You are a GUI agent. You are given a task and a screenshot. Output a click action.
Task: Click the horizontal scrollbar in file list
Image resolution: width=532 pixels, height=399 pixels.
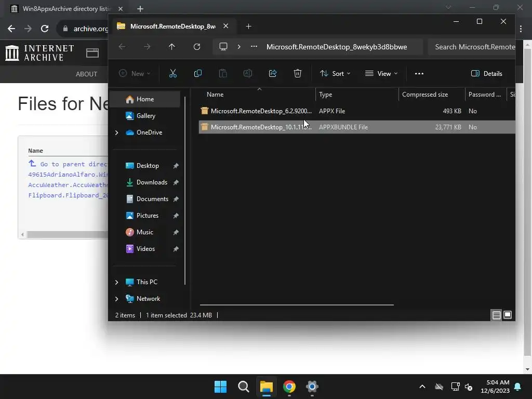click(297, 304)
